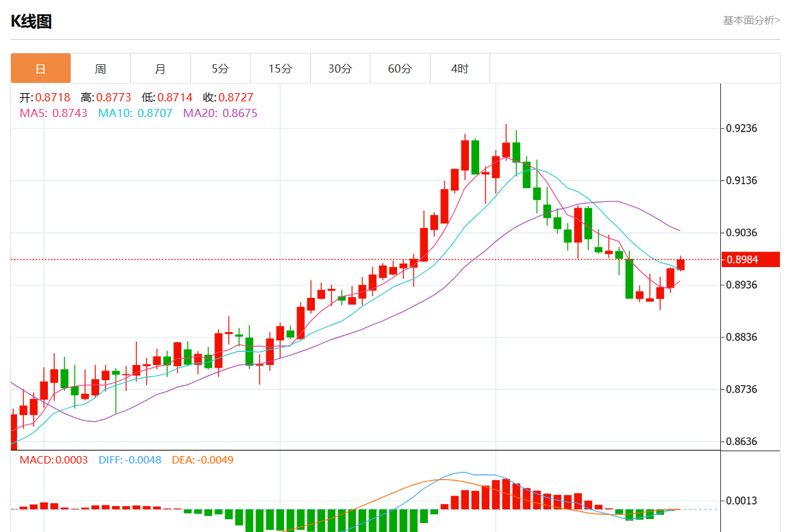Screen dimensions: 786x532
Task: Open the 5分 interval tab
Action: [220, 68]
